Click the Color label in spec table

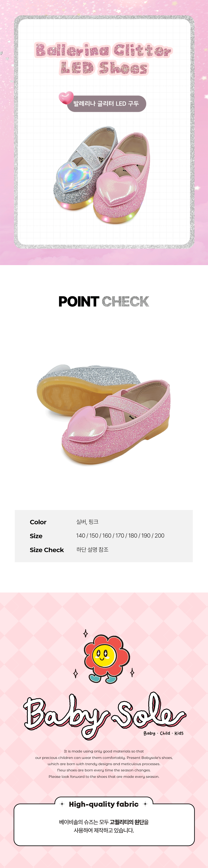(x=38, y=522)
